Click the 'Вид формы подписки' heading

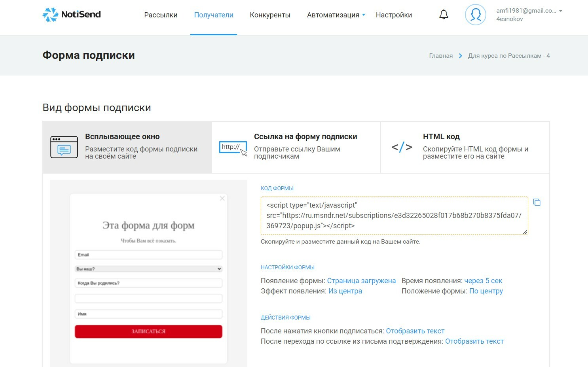[97, 108]
